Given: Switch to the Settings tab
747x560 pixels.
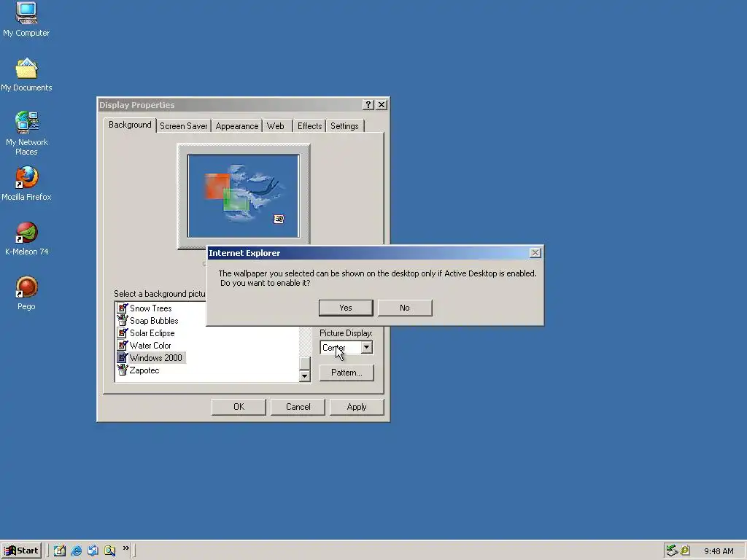Looking at the screenshot, I should point(344,126).
